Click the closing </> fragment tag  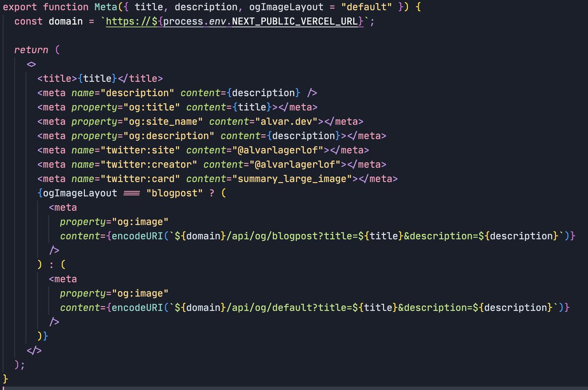34,350
